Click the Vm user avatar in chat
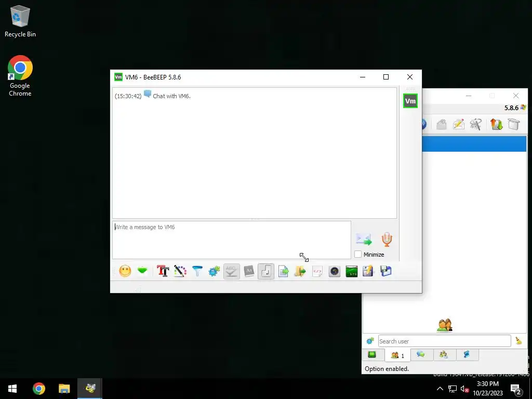Screen dimensions: 532x399 [x=410, y=101]
